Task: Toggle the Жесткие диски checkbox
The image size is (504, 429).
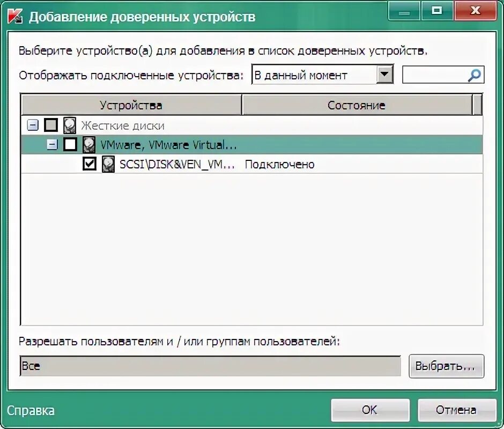Action: pyautogui.click(x=51, y=125)
